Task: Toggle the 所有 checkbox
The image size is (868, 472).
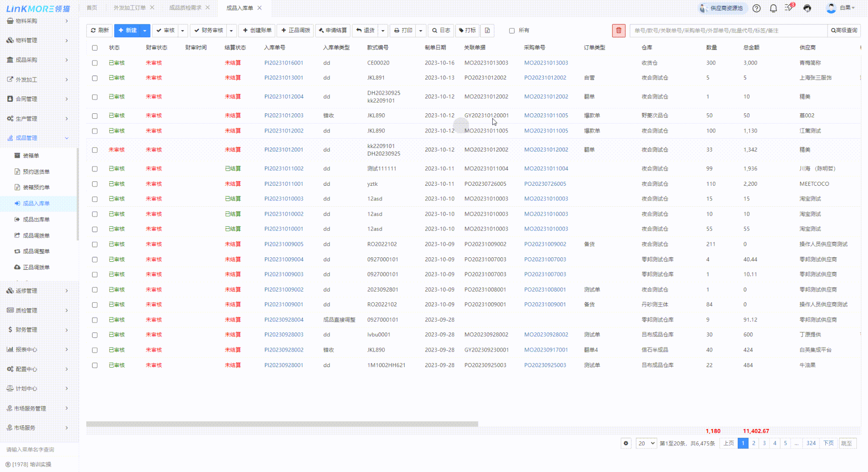Action: pos(512,31)
